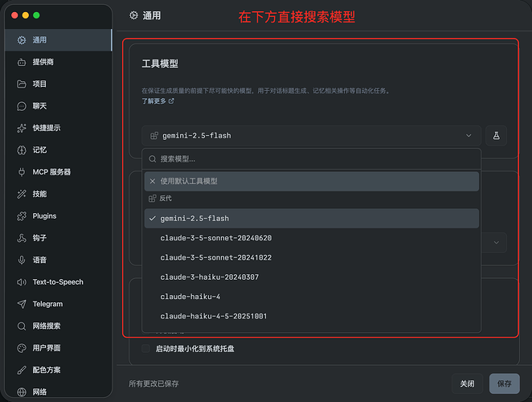Click the flask test icon beside model dropdown
This screenshot has height=402, width=532.
496,136
